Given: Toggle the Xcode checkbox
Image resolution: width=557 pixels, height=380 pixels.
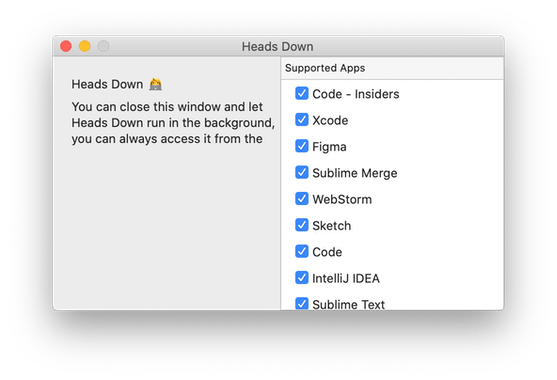Looking at the screenshot, I should pyautogui.click(x=302, y=120).
